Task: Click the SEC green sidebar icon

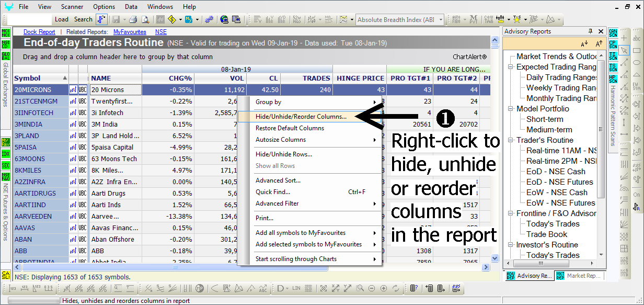Action: [x=6, y=165]
